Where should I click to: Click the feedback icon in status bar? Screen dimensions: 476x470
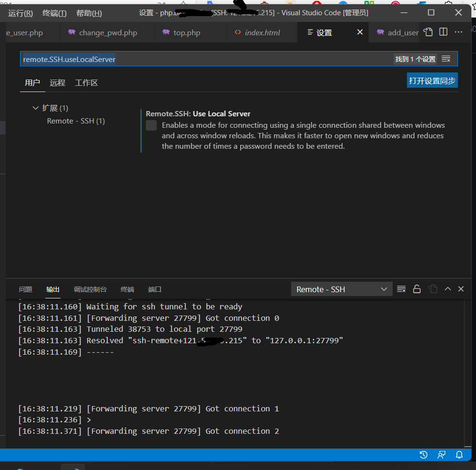click(441, 455)
